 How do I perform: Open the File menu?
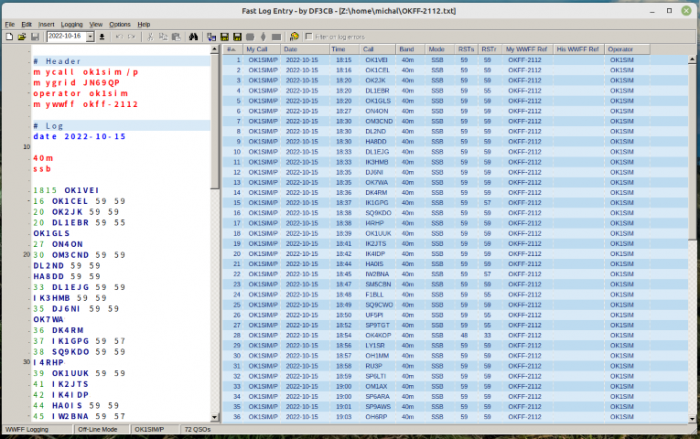tap(10, 25)
